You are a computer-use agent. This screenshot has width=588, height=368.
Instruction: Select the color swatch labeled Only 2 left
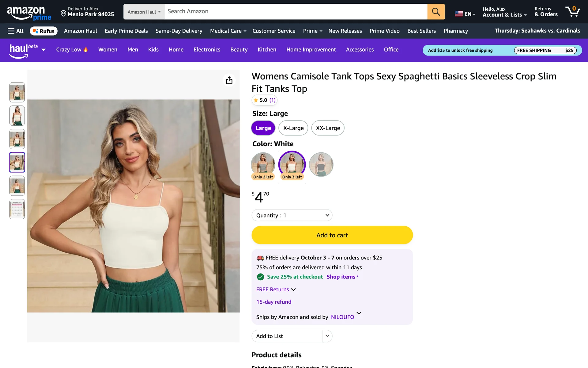pos(263,165)
